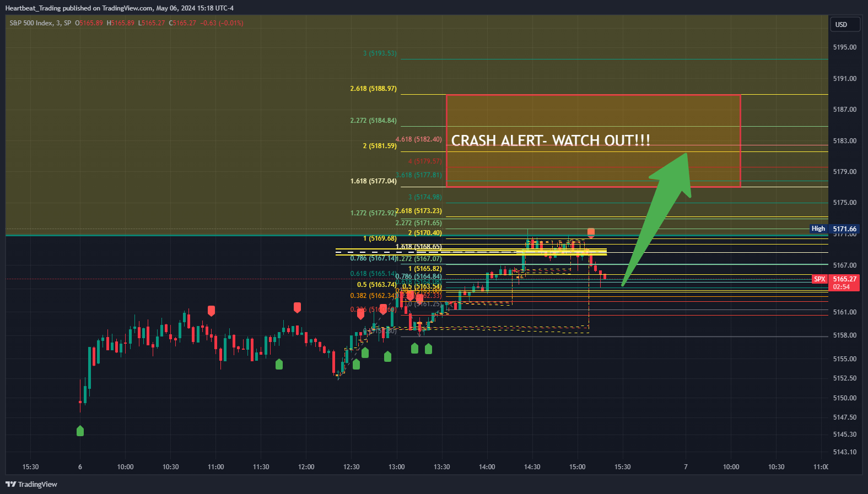Viewport: 868px width, 494px height.
Task: Select the High 5171.66 price tag
Action: (x=835, y=229)
